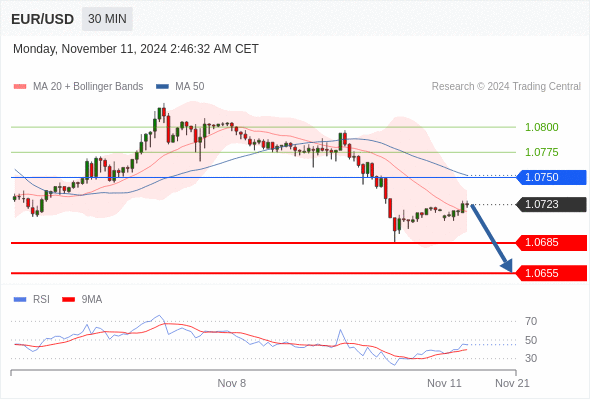Viewport: 590px width, 400px height.
Task: Click the chart date and time text
Action: click(136, 49)
